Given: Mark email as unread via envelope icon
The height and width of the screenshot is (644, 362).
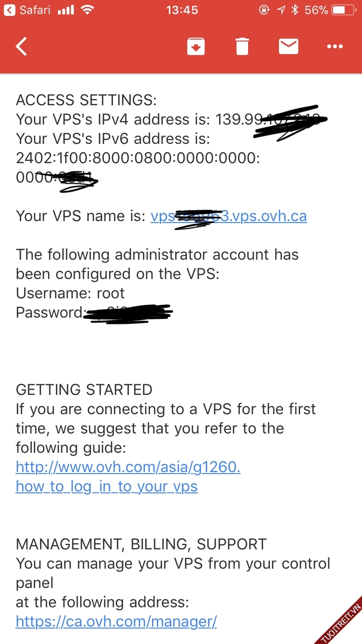Looking at the screenshot, I should point(288,47).
